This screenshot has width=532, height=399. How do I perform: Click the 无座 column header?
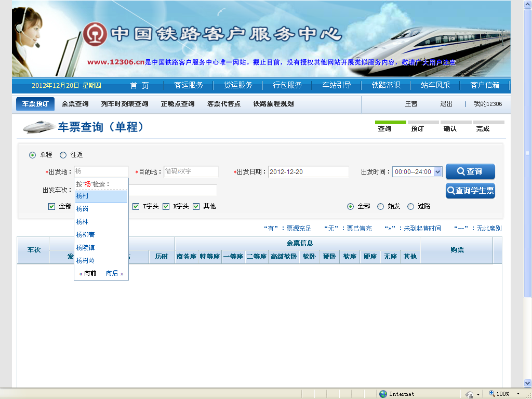pos(390,257)
